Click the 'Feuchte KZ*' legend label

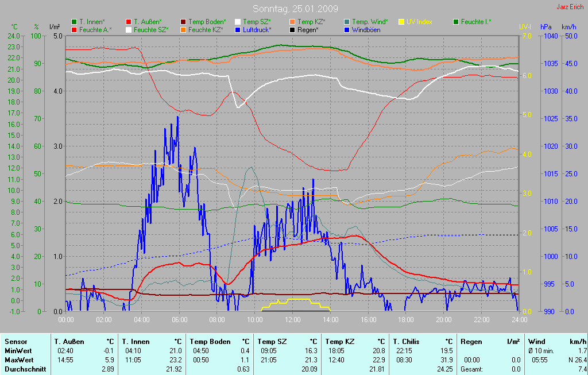tap(206, 30)
